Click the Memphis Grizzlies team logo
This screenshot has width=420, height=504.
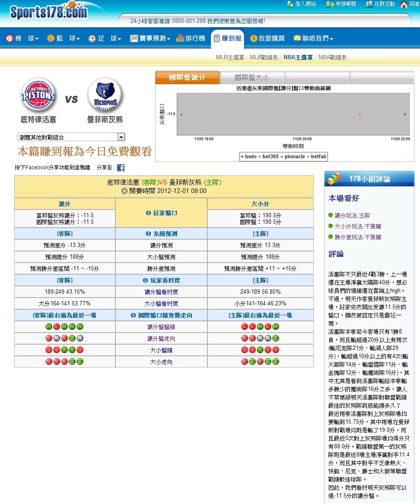pyautogui.click(x=105, y=95)
